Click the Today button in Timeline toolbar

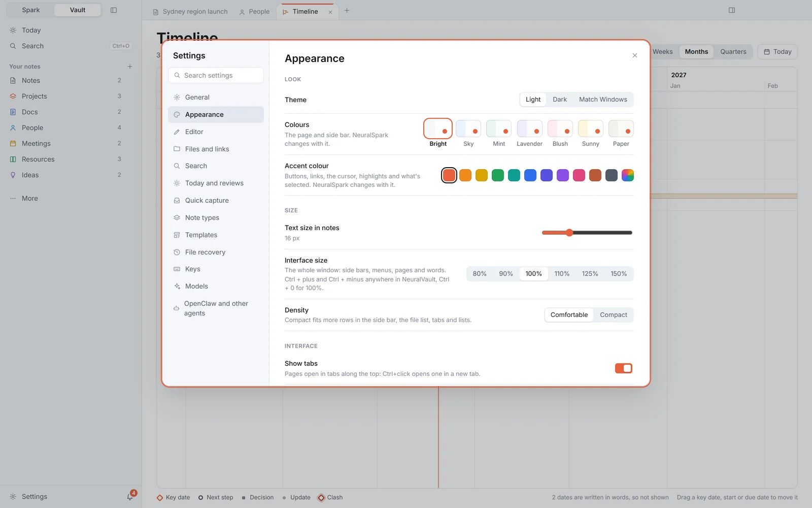(777, 52)
